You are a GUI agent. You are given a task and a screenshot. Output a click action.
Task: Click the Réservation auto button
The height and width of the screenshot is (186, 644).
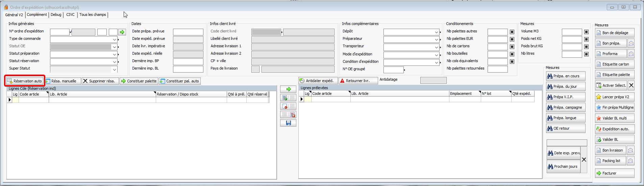pyautogui.click(x=25, y=81)
